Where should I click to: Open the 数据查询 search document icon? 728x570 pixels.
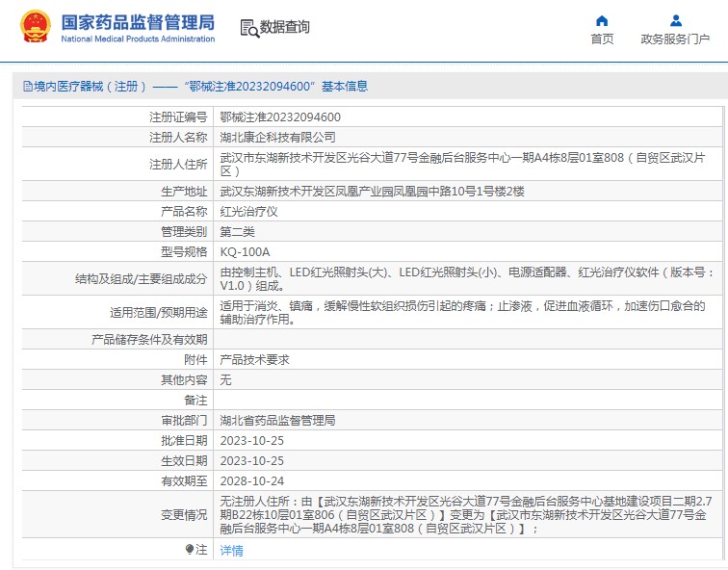(x=249, y=28)
